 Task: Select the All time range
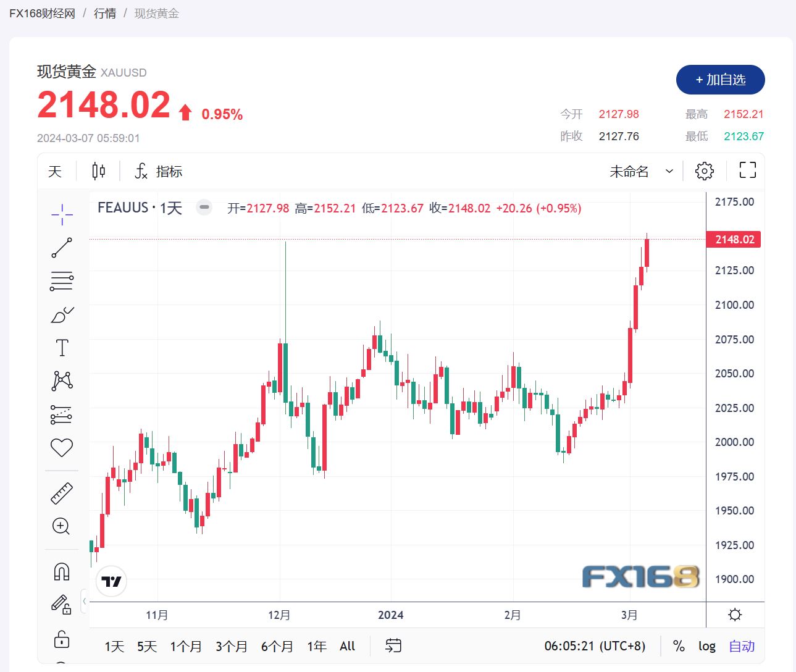[348, 646]
